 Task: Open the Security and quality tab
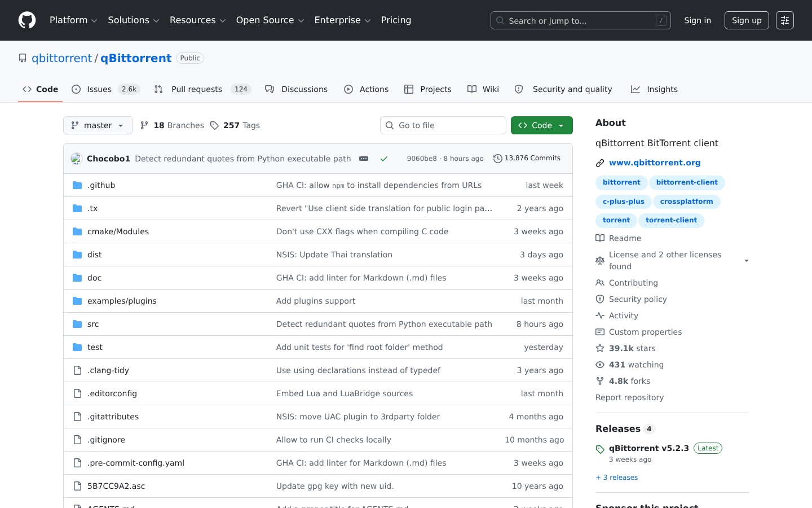(563, 89)
